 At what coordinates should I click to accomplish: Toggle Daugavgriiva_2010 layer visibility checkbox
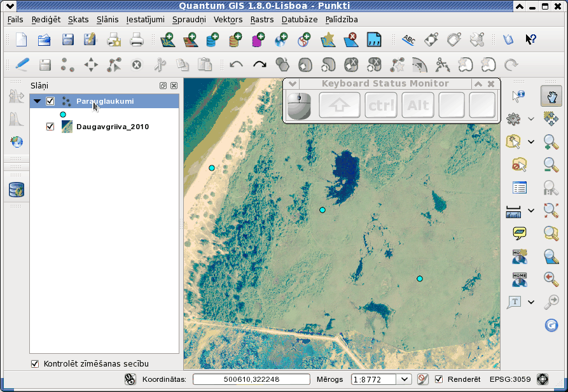tap(50, 127)
